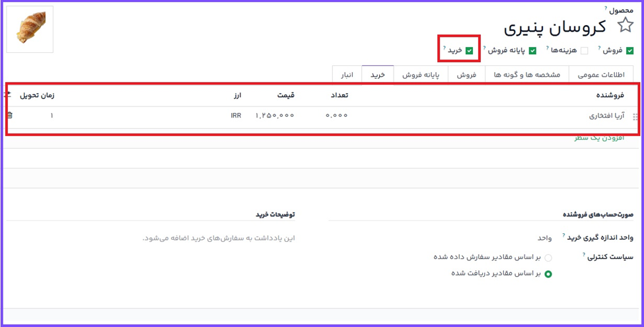Delete the آریا افتخاری vendor row
The width and height of the screenshot is (644, 327).
(x=9, y=116)
